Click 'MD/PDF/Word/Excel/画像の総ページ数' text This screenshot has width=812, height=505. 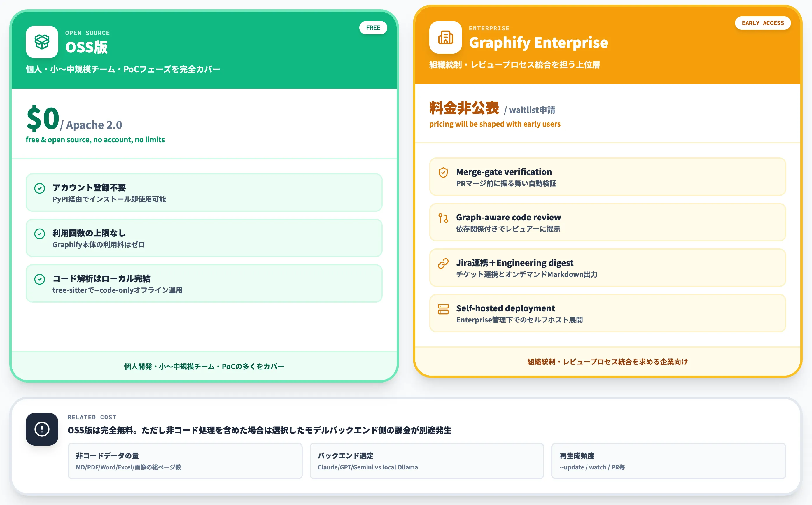tap(129, 467)
